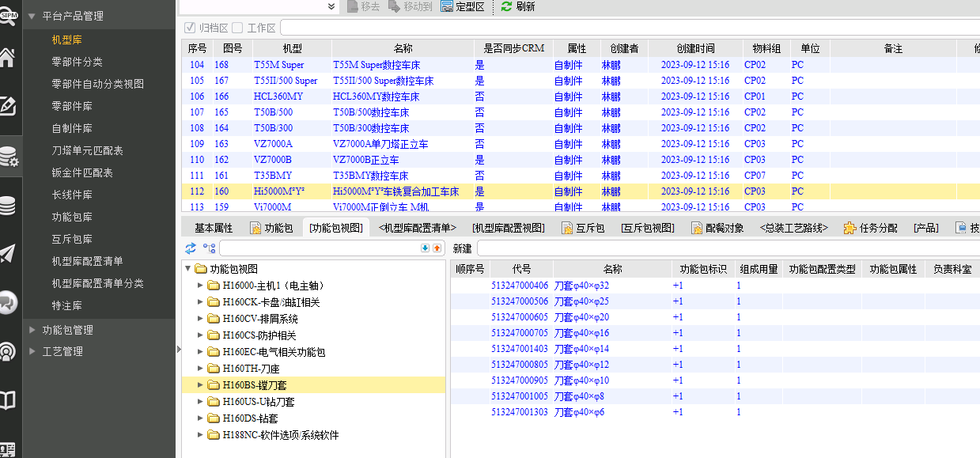Click the blue refresh icon above tree
The height and width of the screenshot is (458, 980).
coord(191,248)
